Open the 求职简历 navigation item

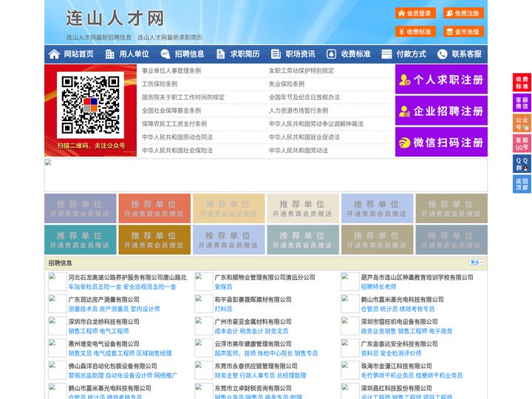point(245,54)
